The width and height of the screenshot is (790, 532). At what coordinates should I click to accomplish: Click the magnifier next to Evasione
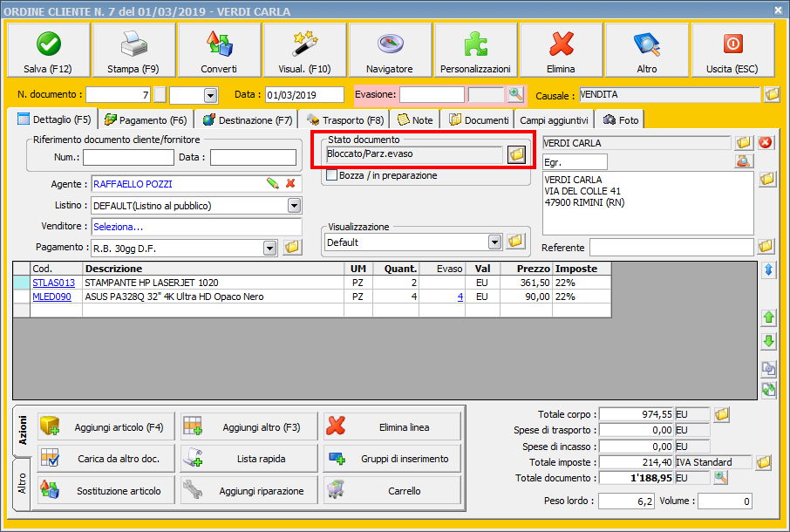tap(515, 94)
